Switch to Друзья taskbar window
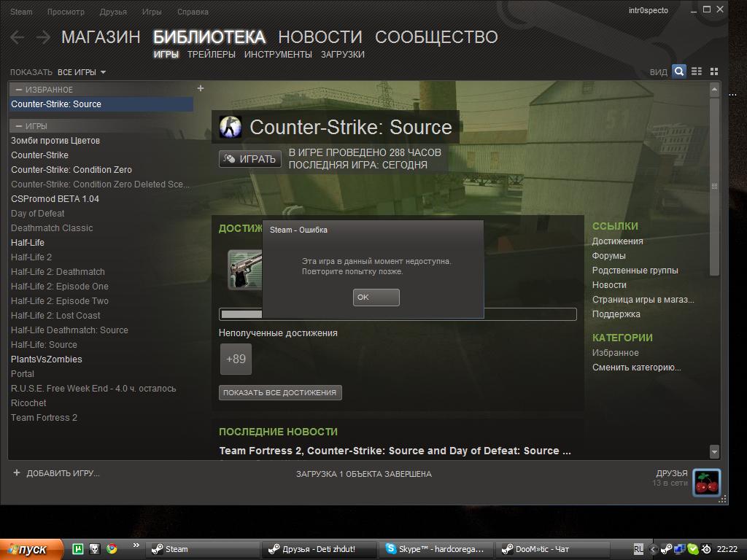The width and height of the screenshot is (747, 560). [x=319, y=549]
